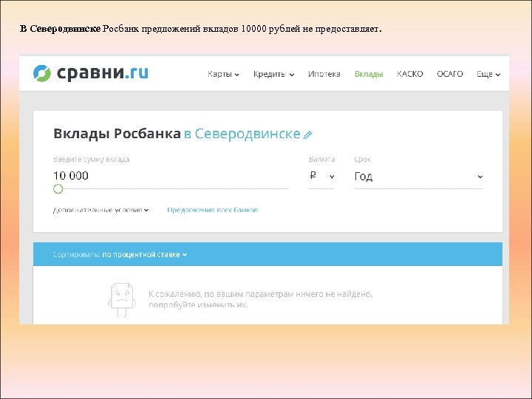Open the sort by процентной ставке dropdown

click(145, 254)
